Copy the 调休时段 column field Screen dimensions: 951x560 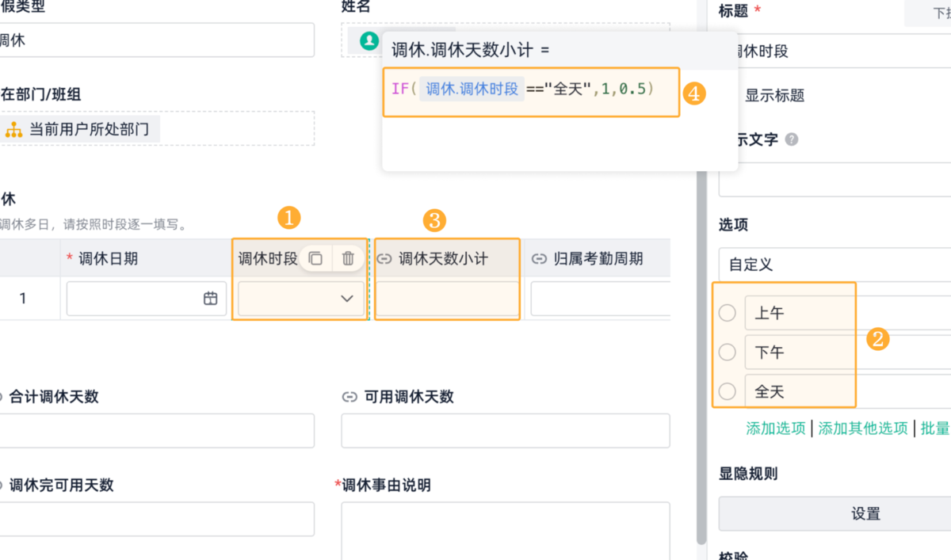(315, 258)
